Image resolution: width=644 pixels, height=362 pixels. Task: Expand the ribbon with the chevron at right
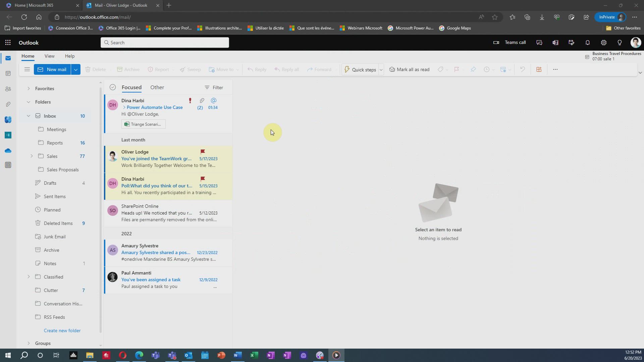point(640,72)
